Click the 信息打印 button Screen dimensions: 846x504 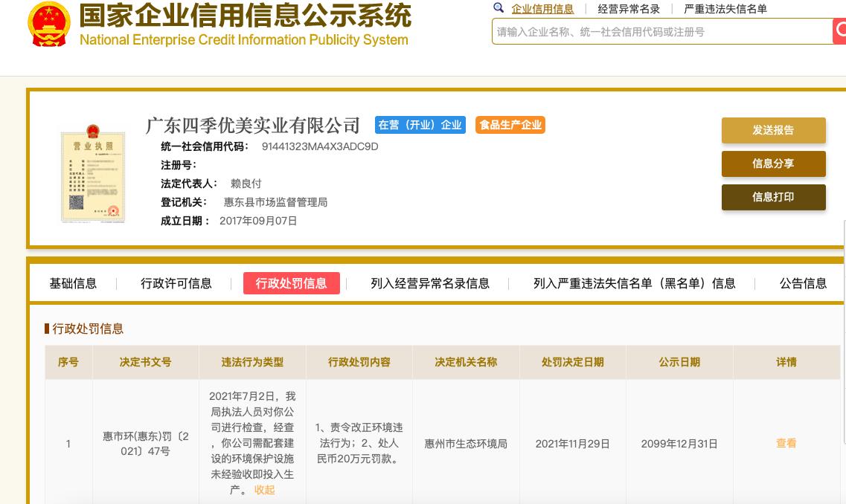[773, 198]
